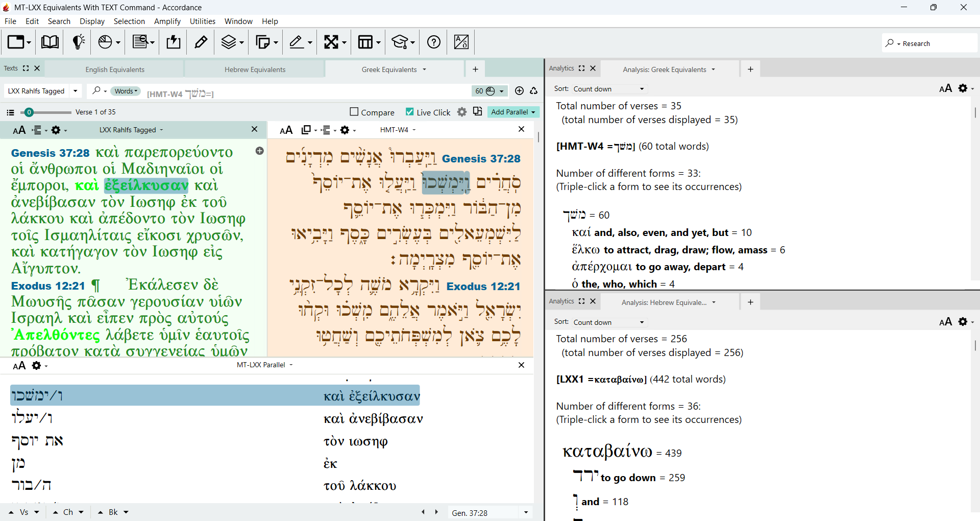Screen dimensions: 980x521
Task: Open the Amplify menu
Action: point(167,21)
